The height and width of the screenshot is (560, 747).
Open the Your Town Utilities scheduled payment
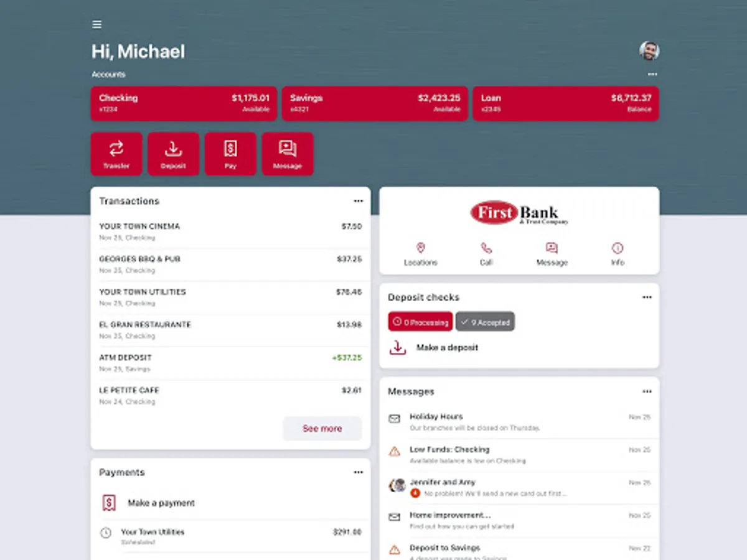tap(230, 536)
